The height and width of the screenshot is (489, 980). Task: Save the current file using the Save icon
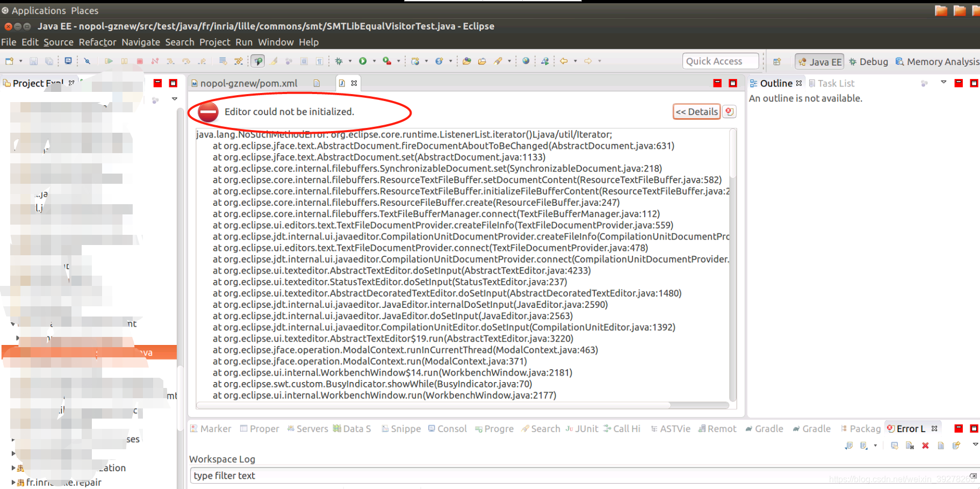coord(34,61)
